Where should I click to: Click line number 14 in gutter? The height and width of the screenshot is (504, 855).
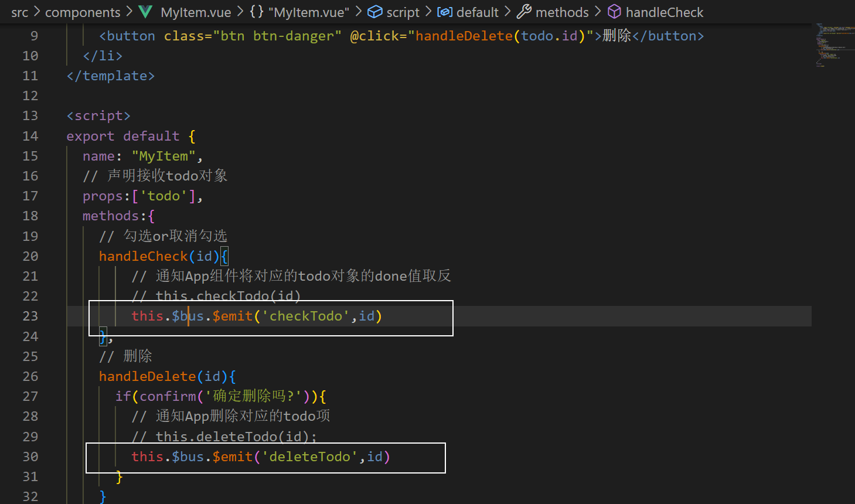30,136
